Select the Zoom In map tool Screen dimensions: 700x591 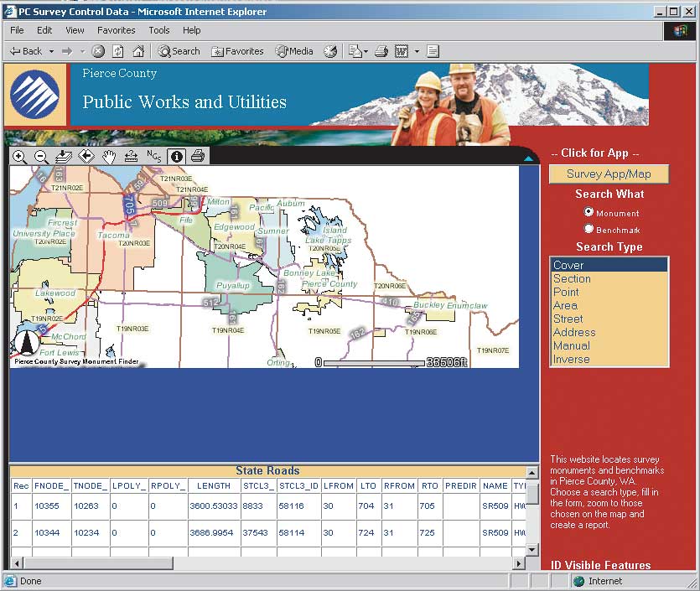(x=19, y=156)
